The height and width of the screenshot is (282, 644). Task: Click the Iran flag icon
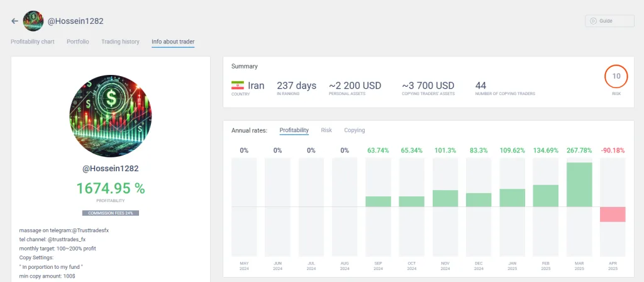pos(238,86)
